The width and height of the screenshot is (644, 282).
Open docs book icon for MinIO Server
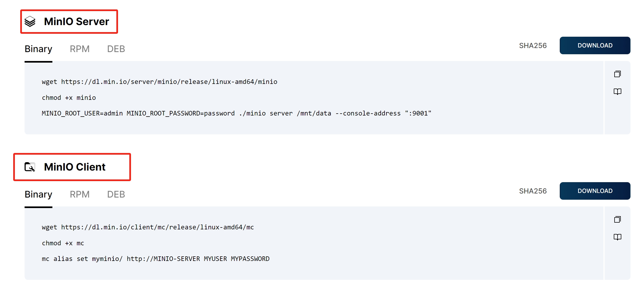point(617,92)
